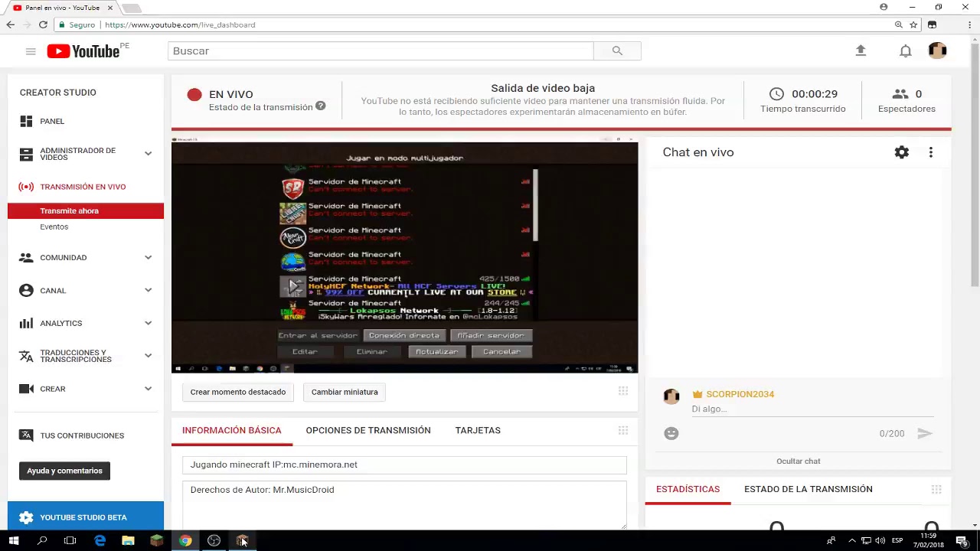Screen dimensions: 980x551
Task: Focus the Buscar search field
Action: pos(381,51)
